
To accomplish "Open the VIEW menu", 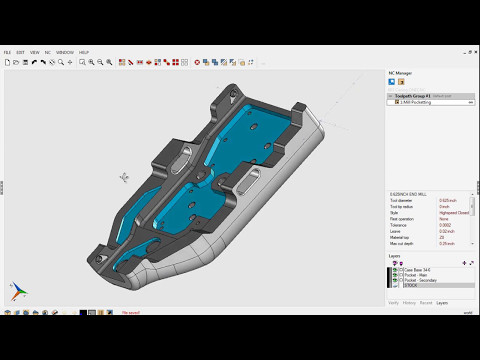I will point(35,52).
